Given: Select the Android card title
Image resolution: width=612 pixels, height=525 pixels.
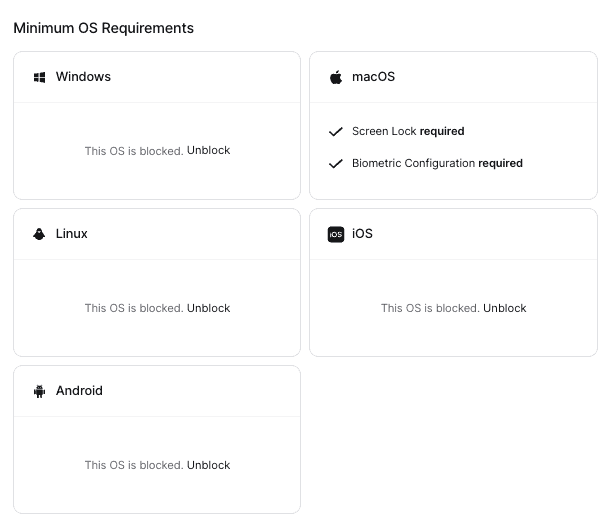Looking at the screenshot, I should (79, 391).
